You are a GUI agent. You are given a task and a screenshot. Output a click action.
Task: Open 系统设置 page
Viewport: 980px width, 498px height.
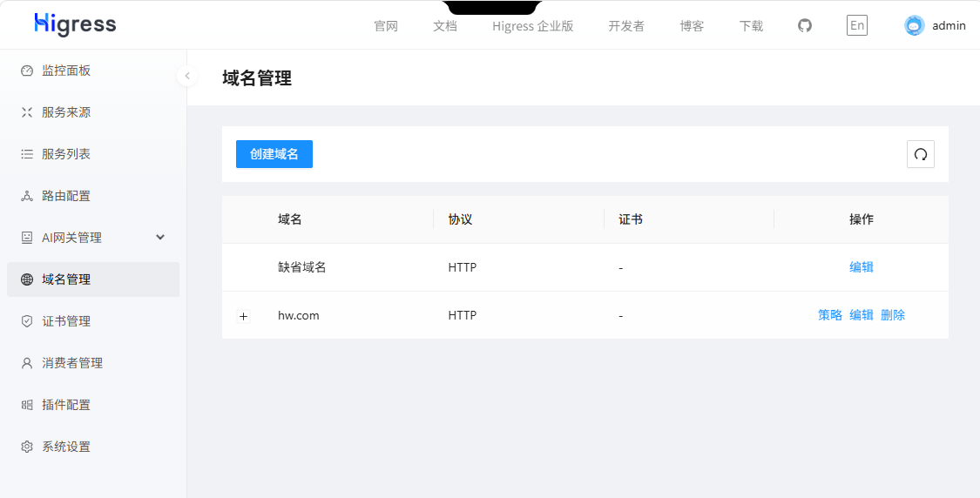[93, 447]
